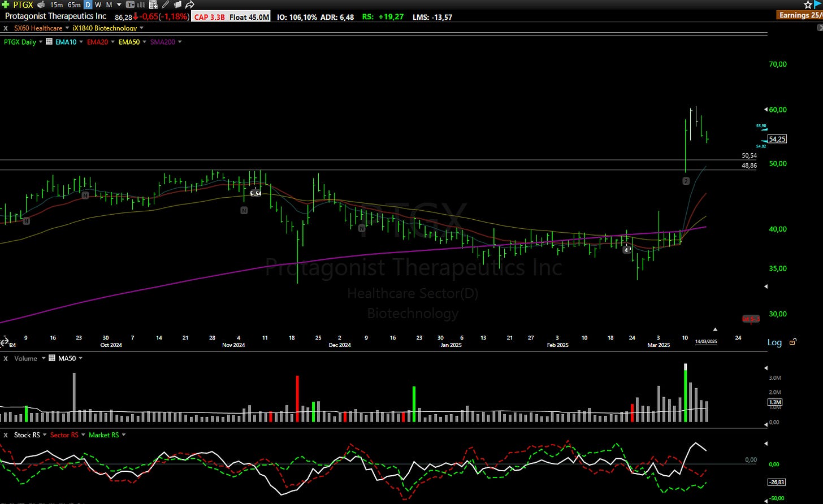Viewport: 823px width, 504px height.
Task: Click the CAP 3.3B label
Action: 209,17
